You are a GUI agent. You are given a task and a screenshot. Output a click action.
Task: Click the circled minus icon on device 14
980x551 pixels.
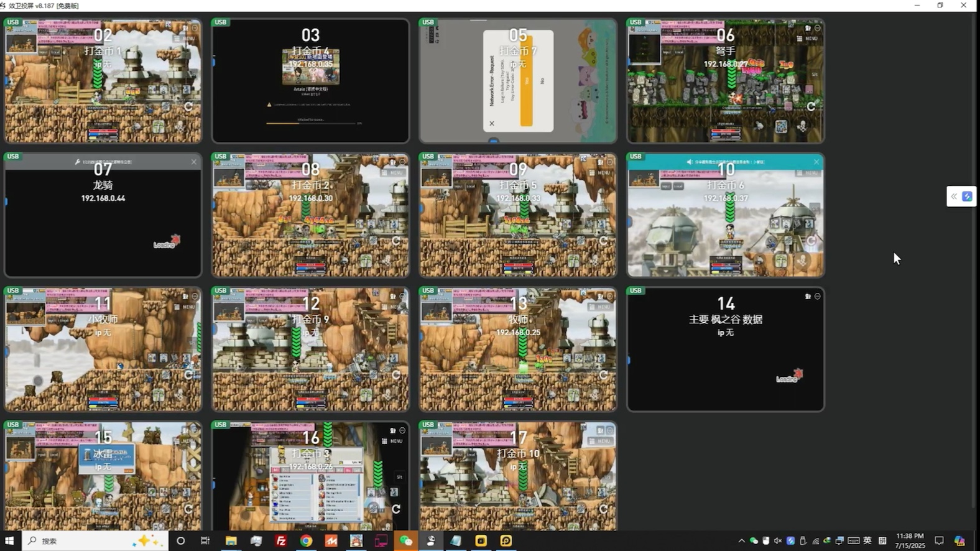click(818, 297)
